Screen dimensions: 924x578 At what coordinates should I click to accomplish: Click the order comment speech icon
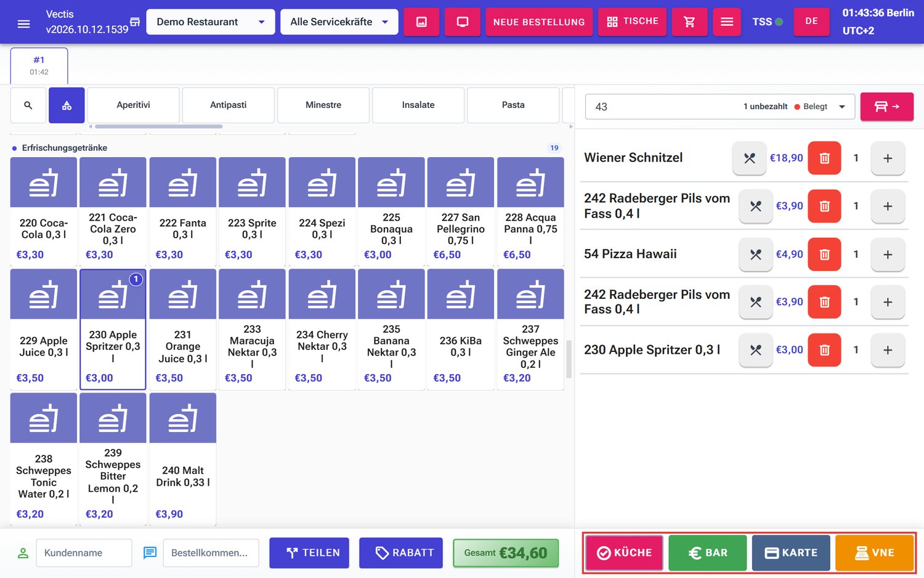pos(150,553)
